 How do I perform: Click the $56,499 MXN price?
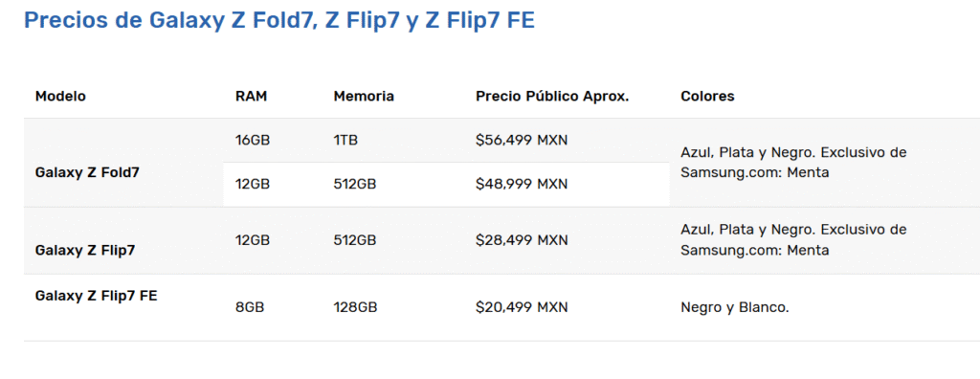522,140
